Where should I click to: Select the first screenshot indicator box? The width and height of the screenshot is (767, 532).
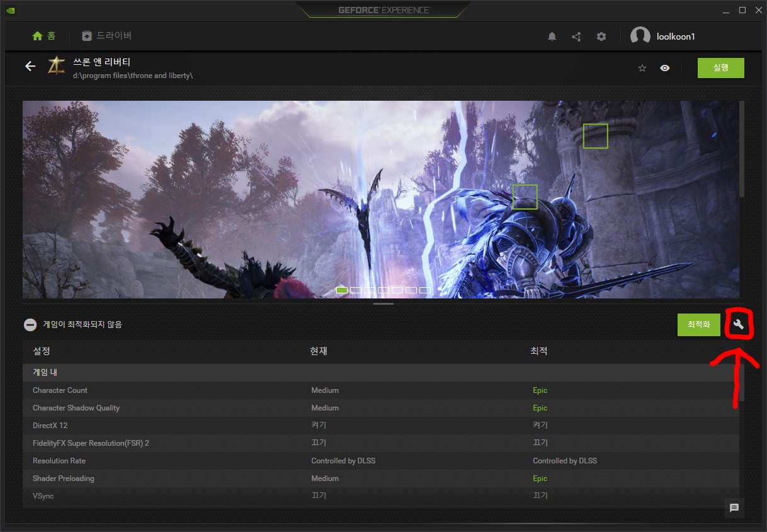(x=342, y=290)
